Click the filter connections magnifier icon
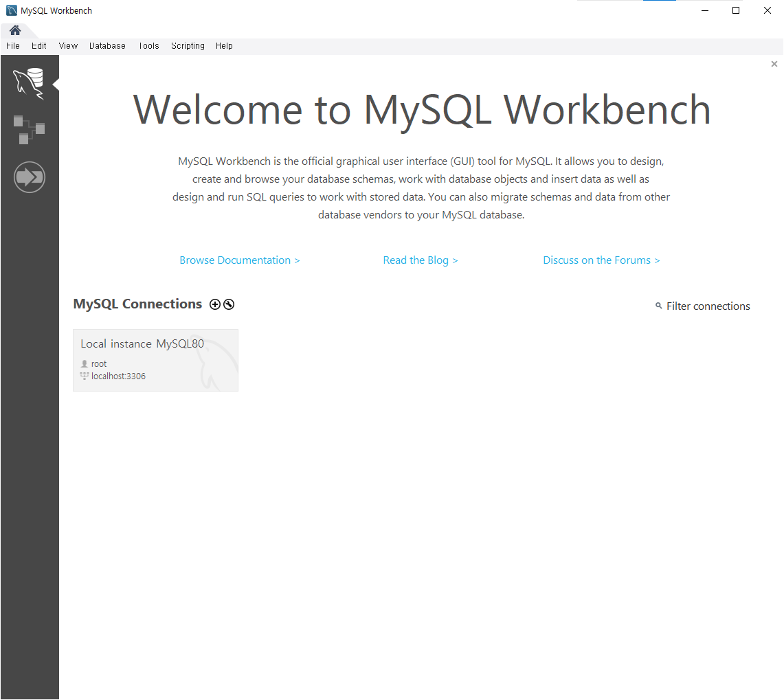784x700 pixels. (658, 306)
